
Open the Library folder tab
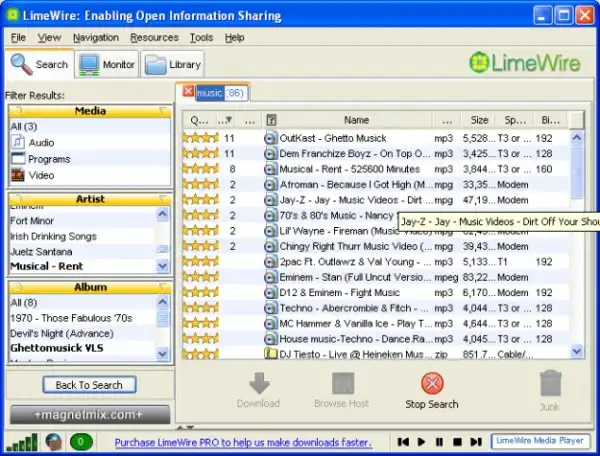[170, 65]
